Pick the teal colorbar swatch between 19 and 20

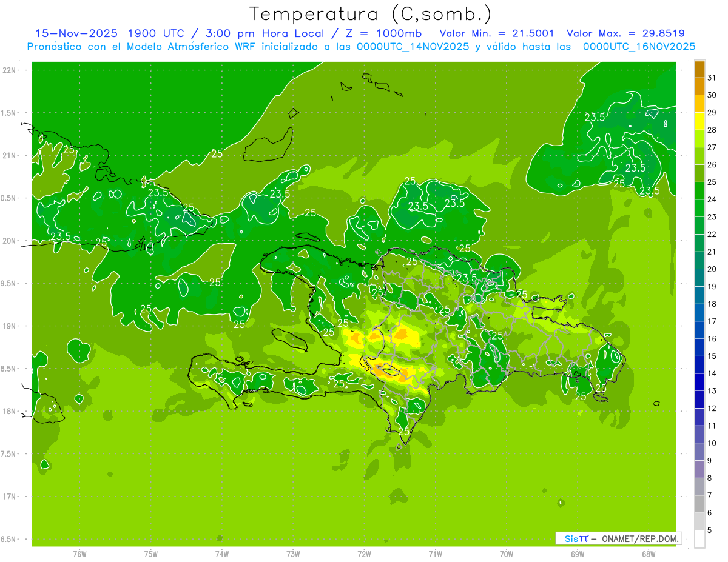coord(699,278)
